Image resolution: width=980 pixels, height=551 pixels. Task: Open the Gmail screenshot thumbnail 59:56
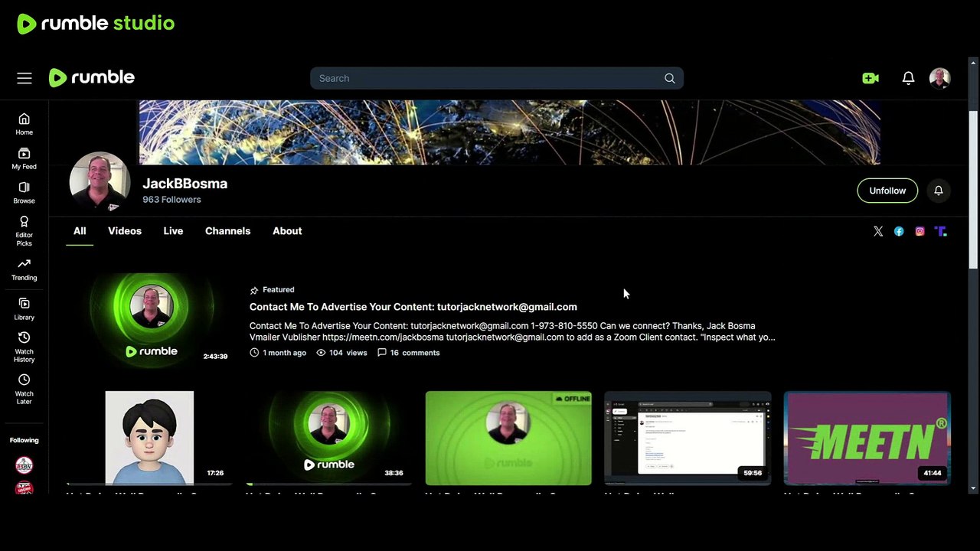[688, 439]
